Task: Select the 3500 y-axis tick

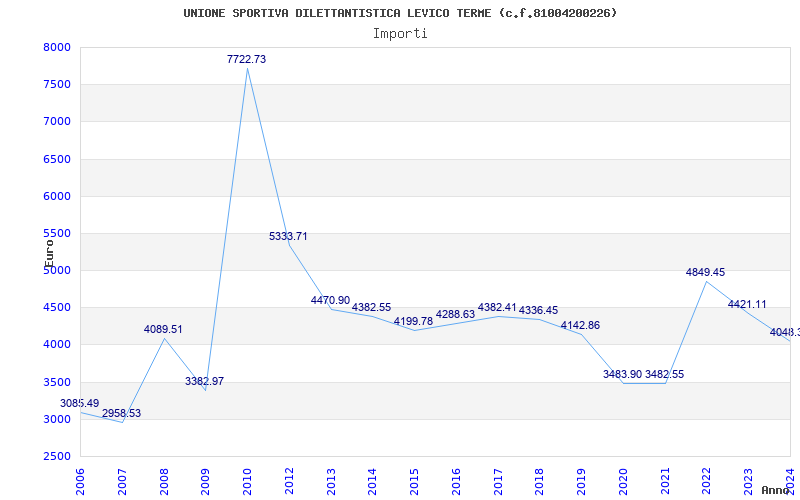Action: click(55, 383)
